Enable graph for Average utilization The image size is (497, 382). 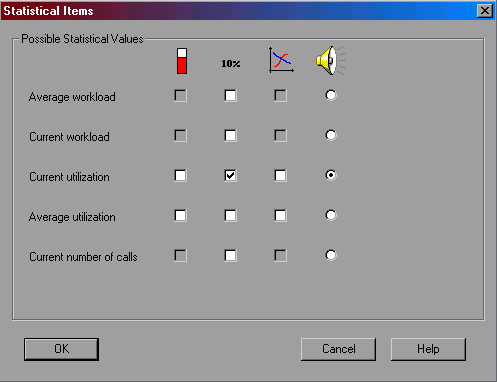coord(280,216)
